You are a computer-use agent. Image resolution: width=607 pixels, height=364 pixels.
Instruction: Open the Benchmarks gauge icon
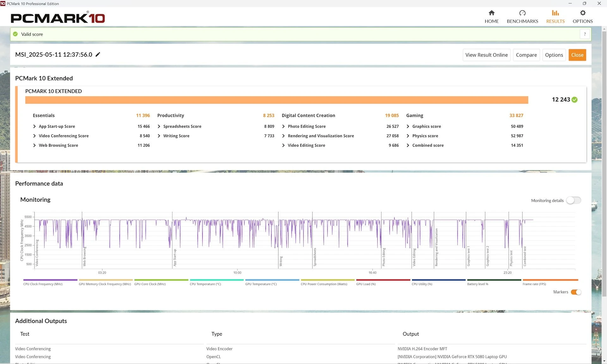tap(522, 13)
